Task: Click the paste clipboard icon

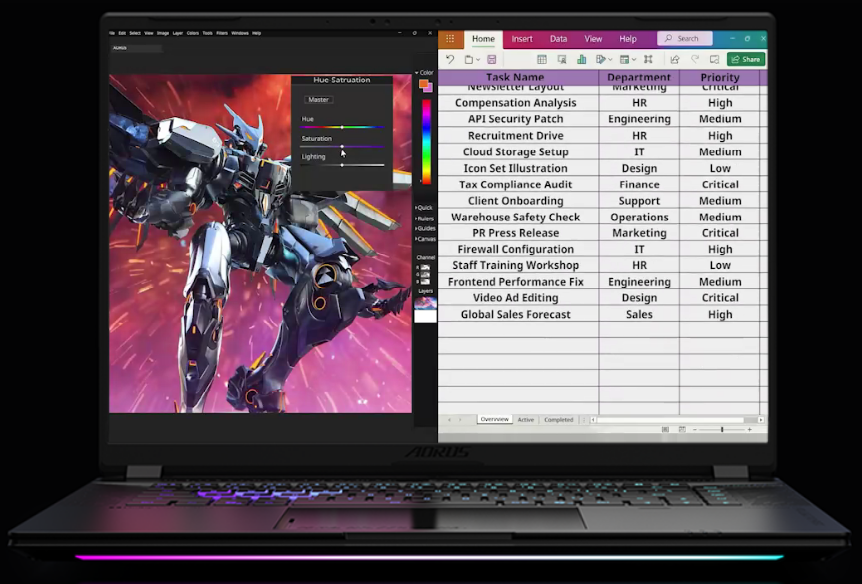Action: click(x=469, y=59)
